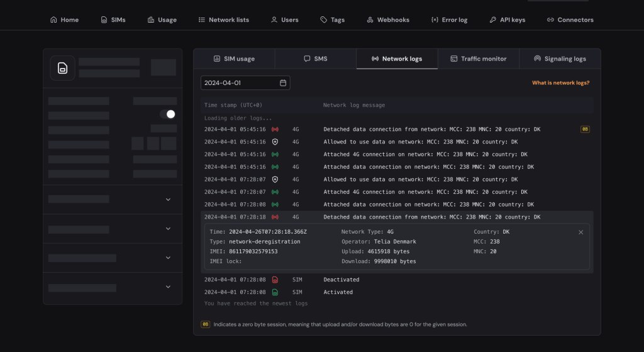Click red detached icon on 05:45:16 log row
This screenshot has height=352, width=644.
[275, 129]
